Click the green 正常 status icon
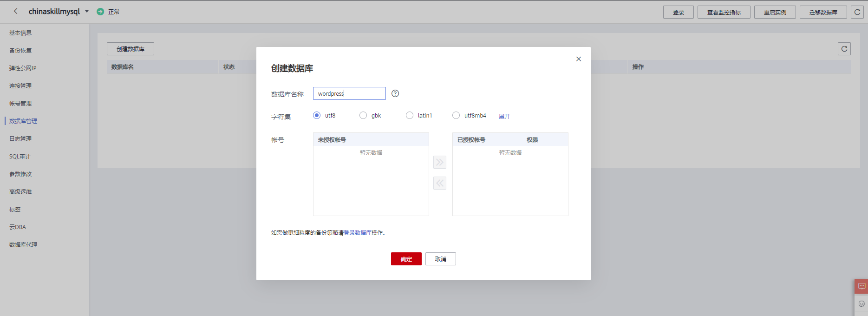868x316 pixels. coord(100,12)
